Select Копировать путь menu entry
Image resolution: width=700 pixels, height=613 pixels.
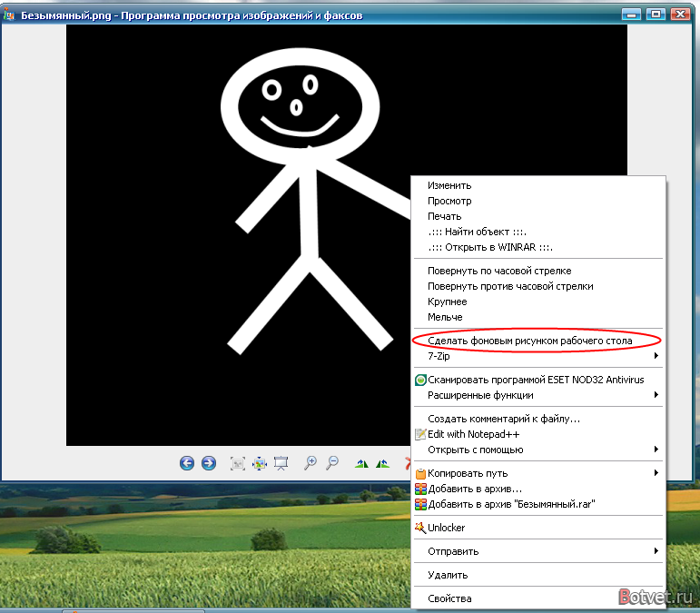538,473
